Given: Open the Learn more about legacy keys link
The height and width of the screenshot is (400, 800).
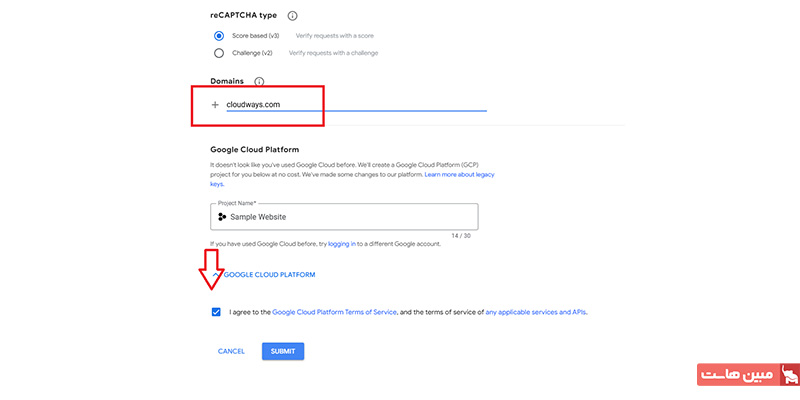Looking at the screenshot, I should coord(352,179).
